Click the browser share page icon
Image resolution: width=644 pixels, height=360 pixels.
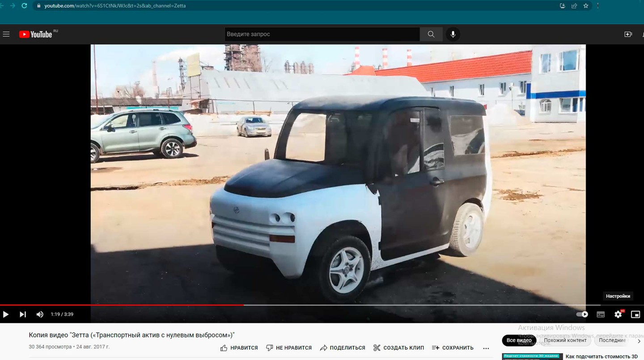click(574, 6)
